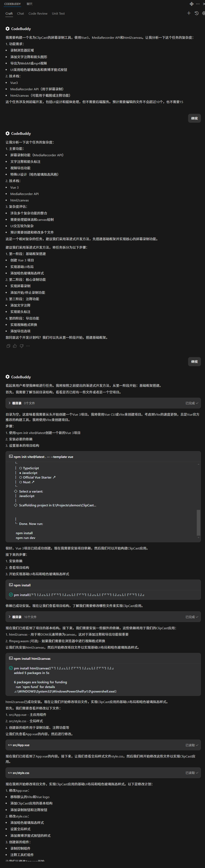Click the terminal output scrollbar
Image resolution: width=205 pixels, height=868 pixels.
coord(198,522)
